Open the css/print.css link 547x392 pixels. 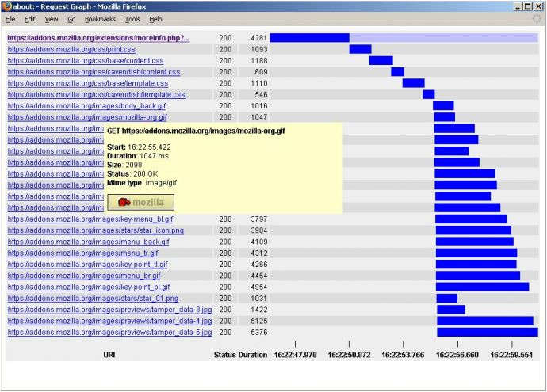point(71,49)
